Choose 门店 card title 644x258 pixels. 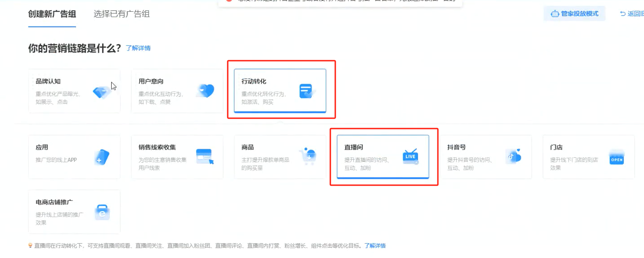point(556,147)
